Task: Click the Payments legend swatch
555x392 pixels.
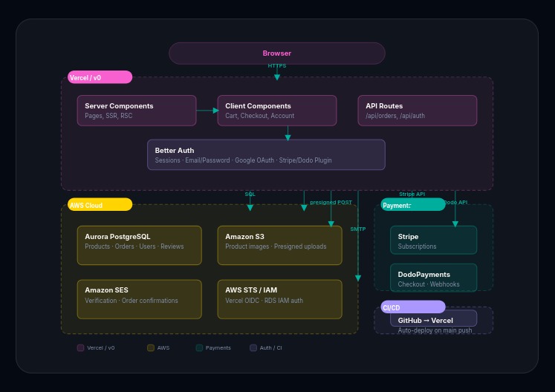Action: 199,347
